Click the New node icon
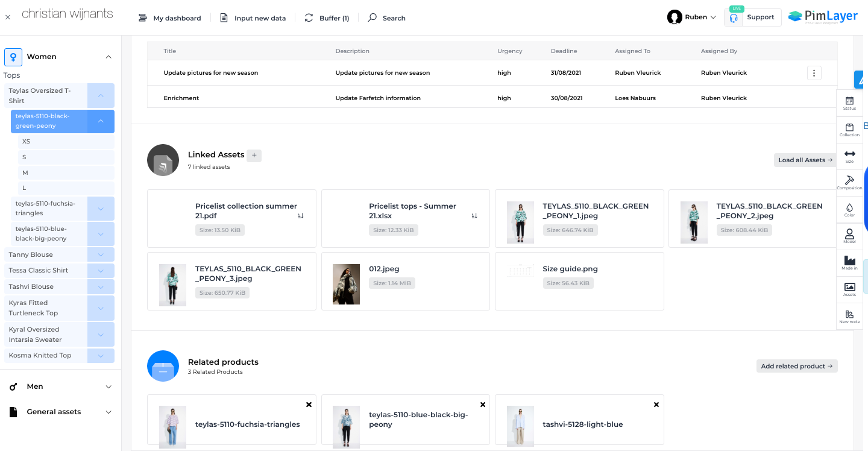The width and height of the screenshot is (868, 451). 849,316
